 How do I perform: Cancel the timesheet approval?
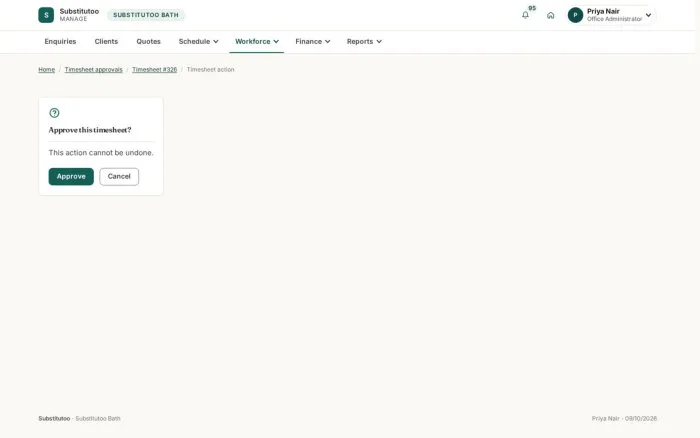[119, 176]
